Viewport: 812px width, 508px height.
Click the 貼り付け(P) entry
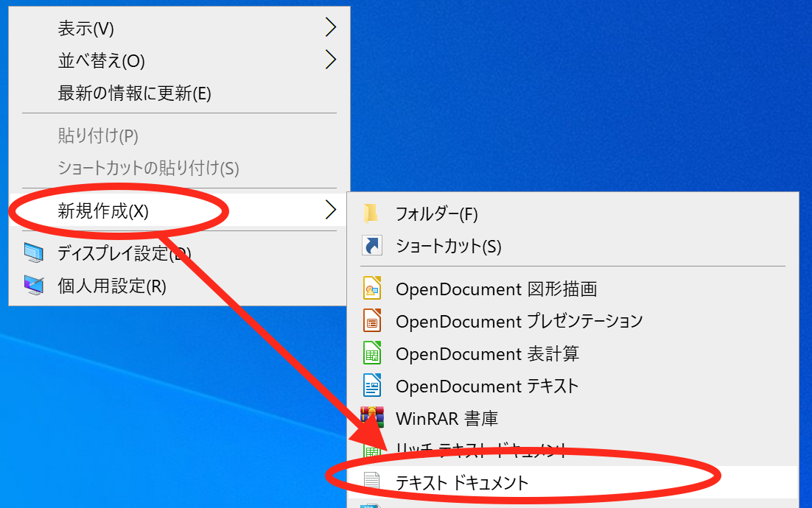pyautogui.click(x=179, y=135)
